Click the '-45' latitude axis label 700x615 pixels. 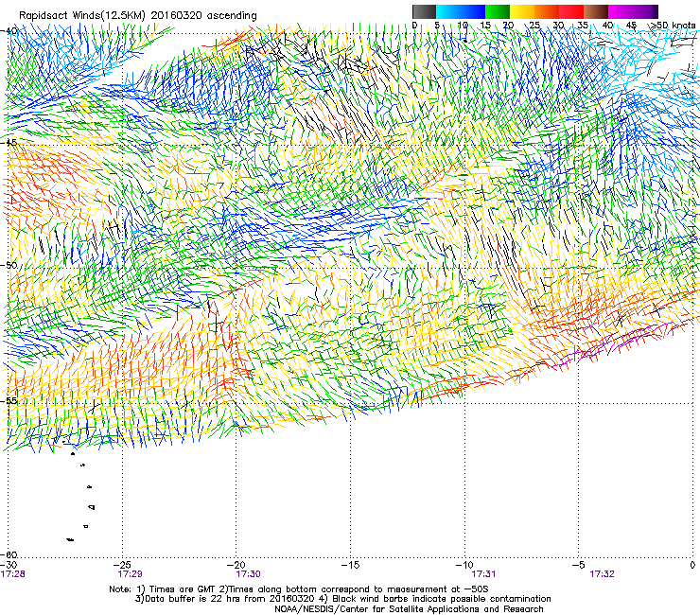[x=9, y=143]
